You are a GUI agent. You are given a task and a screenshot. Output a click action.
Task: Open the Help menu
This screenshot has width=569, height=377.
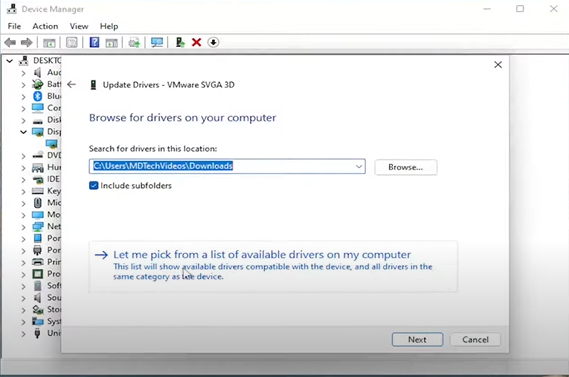[109, 26]
